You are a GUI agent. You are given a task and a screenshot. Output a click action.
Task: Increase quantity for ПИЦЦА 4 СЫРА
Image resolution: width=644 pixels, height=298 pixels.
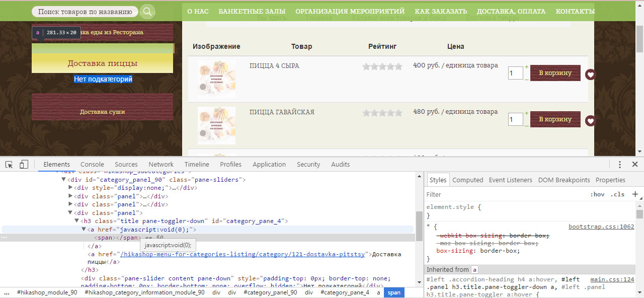pyautogui.click(x=527, y=67)
